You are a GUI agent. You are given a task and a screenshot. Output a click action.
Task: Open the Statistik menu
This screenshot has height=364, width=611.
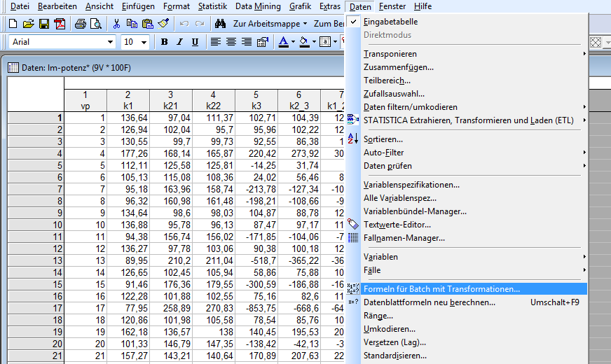click(x=212, y=6)
